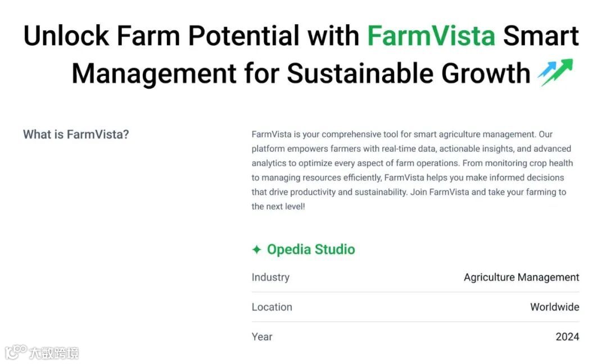Viewport: 607px width, 364px height.
Task: Click the watermark logo icon at bottom-left
Action: (x=16, y=352)
